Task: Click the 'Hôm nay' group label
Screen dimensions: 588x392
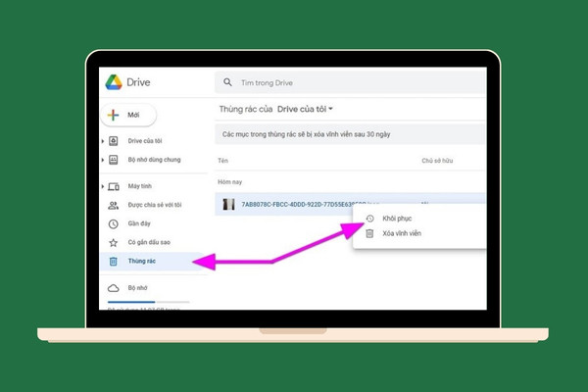Action: pyautogui.click(x=229, y=182)
